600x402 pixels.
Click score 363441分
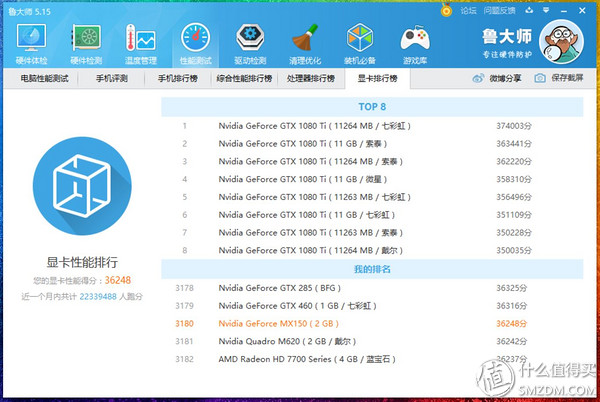[514, 144]
